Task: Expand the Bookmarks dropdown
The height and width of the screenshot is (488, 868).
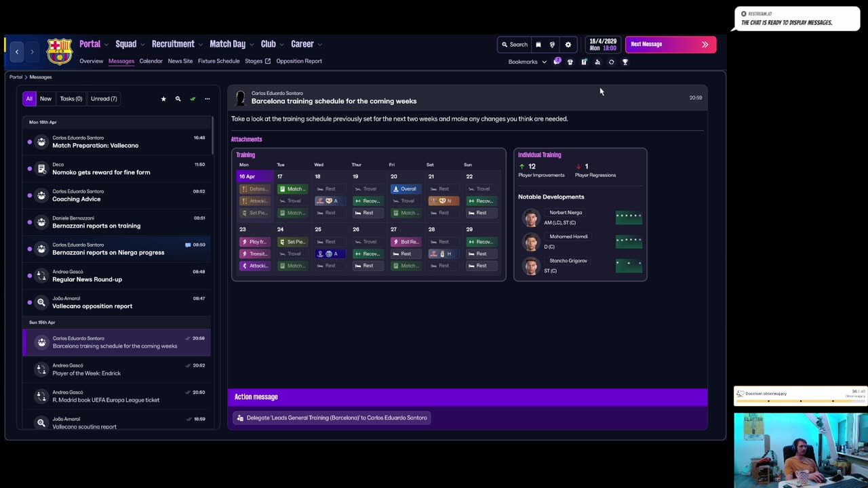Action: 528,62
